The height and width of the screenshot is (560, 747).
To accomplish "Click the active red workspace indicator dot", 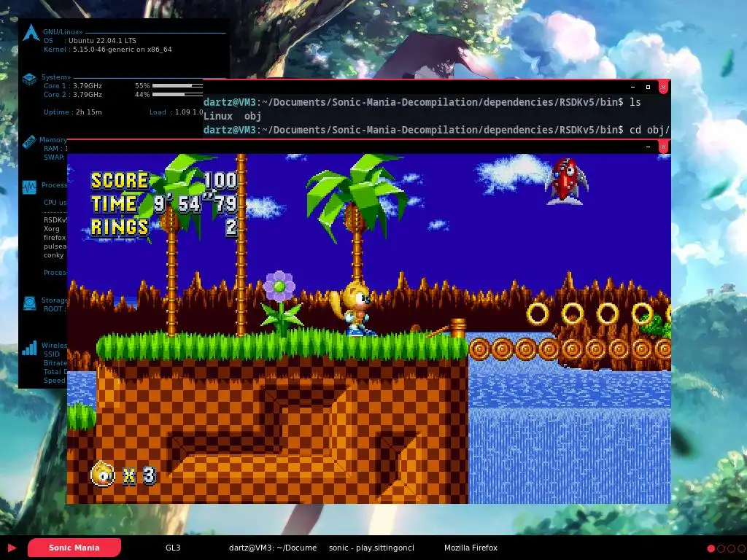I will [711, 548].
